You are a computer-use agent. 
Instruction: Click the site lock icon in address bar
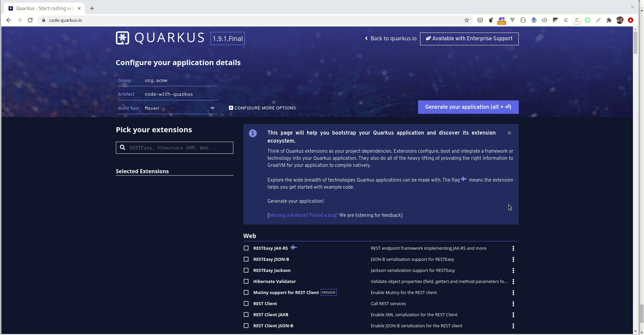(x=43, y=20)
